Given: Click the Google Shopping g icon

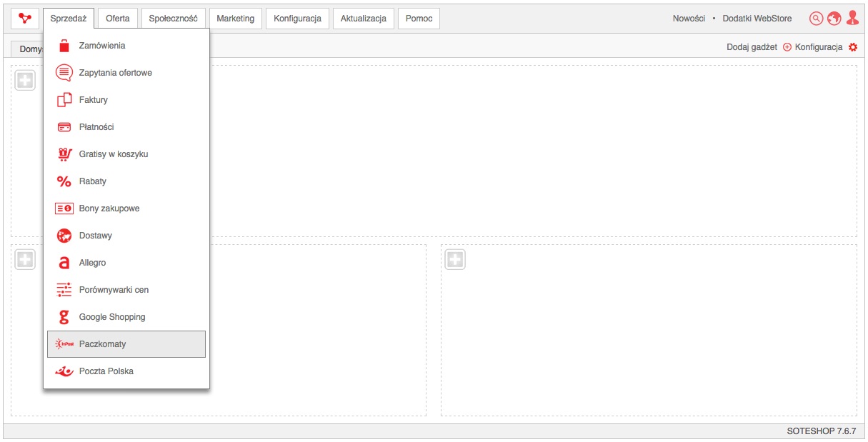Looking at the screenshot, I should [64, 317].
